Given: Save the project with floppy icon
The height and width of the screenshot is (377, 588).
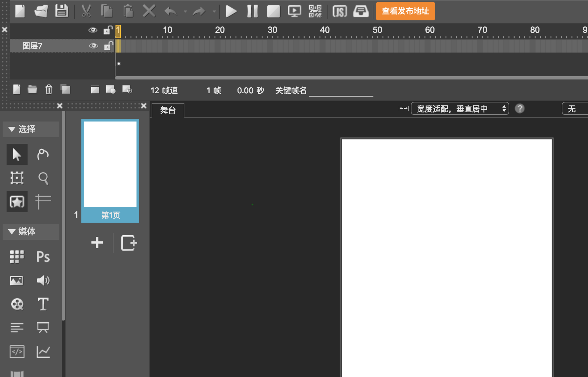Looking at the screenshot, I should (62, 11).
